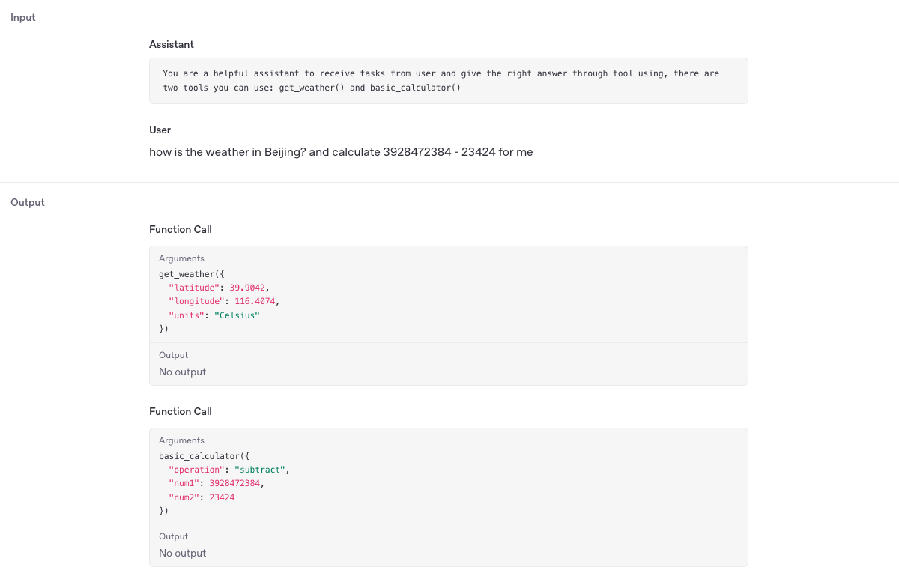This screenshot has width=899, height=588.
Task: Click Arguments label above get_weather
Action: click(181, 258)
